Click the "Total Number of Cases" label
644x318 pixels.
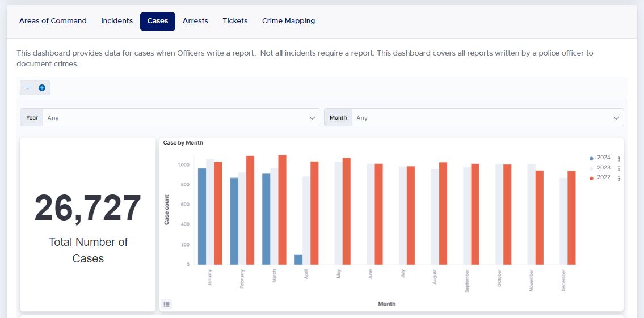[88, 251]
